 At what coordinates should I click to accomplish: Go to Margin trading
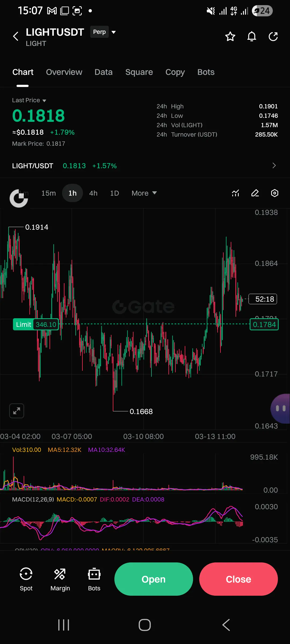tap(60, 580)
